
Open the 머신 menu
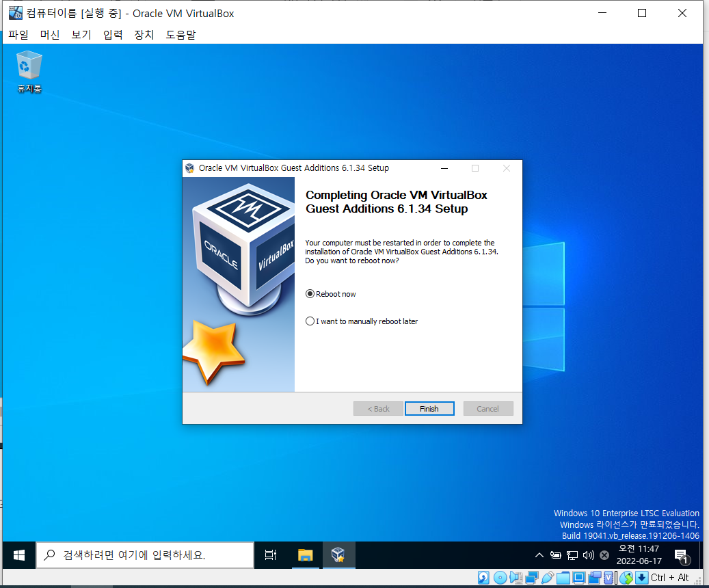[50, 35]
